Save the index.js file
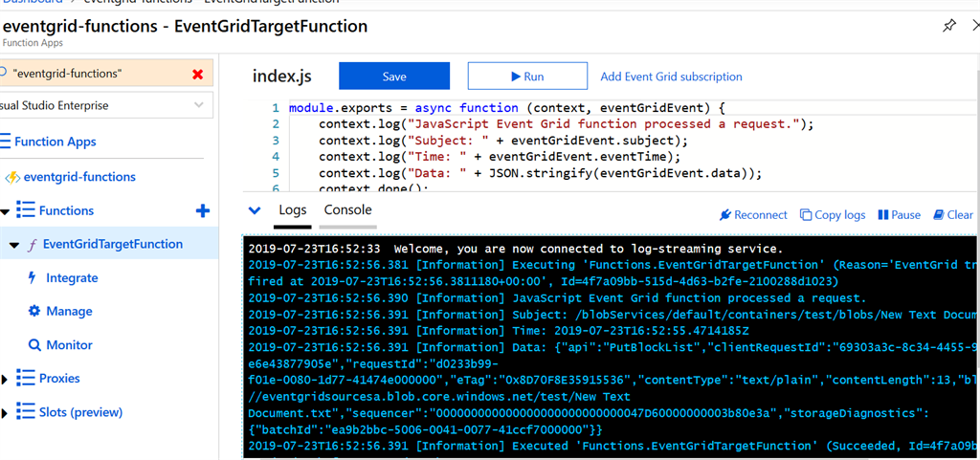The image size is (980, 460). pos(394,77)
